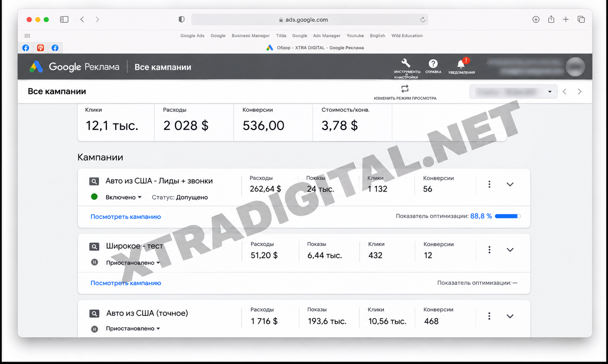The height and width of the screenshot is (364, 608).
Task: Toggle the Safari sidebar icon
Action: [x=64, y=19]
